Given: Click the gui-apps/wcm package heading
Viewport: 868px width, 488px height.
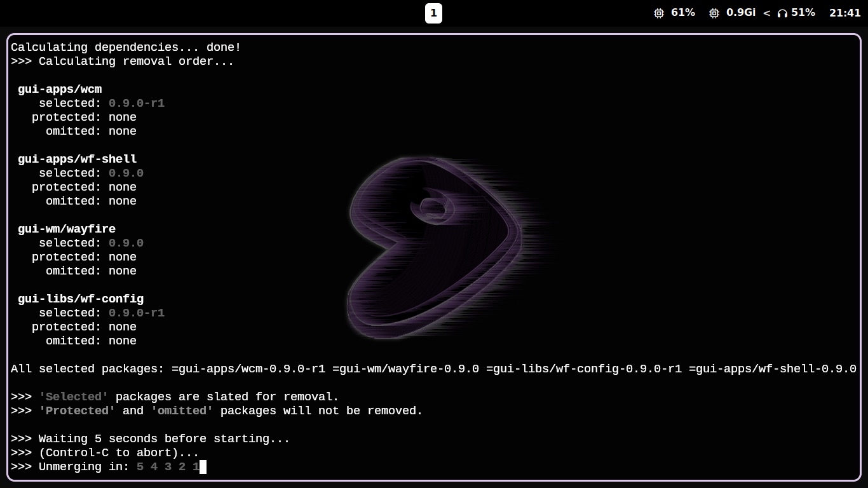Looking at the screenshot, I should (60, 89).
